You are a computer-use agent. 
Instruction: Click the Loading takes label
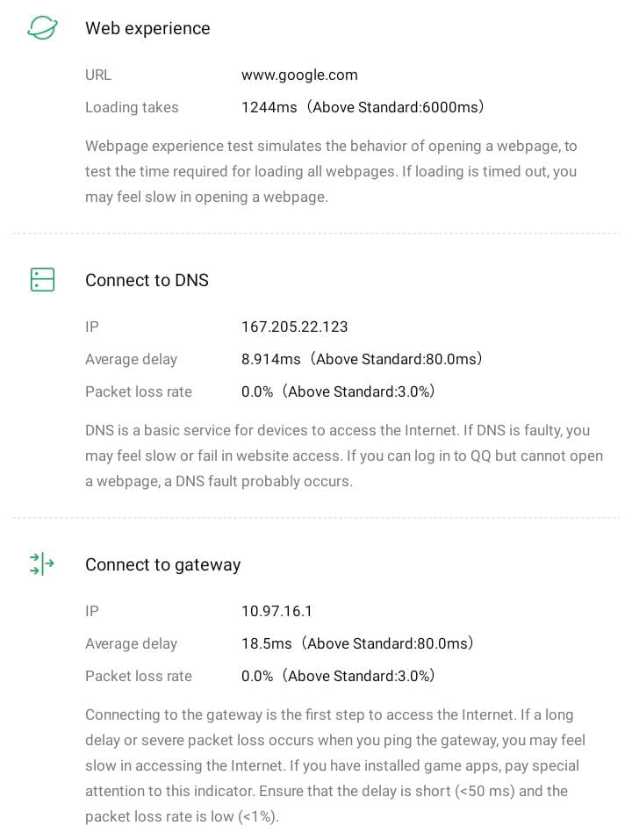132,107
